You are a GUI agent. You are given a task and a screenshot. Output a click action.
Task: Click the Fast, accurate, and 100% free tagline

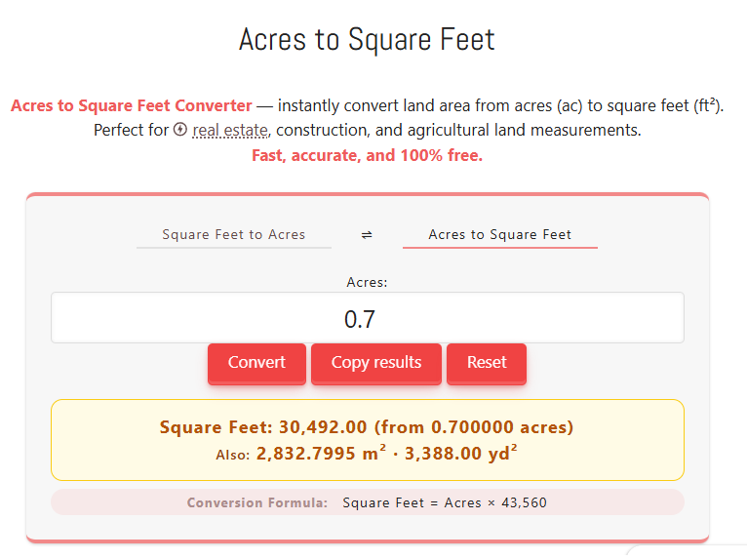point(367,155)
